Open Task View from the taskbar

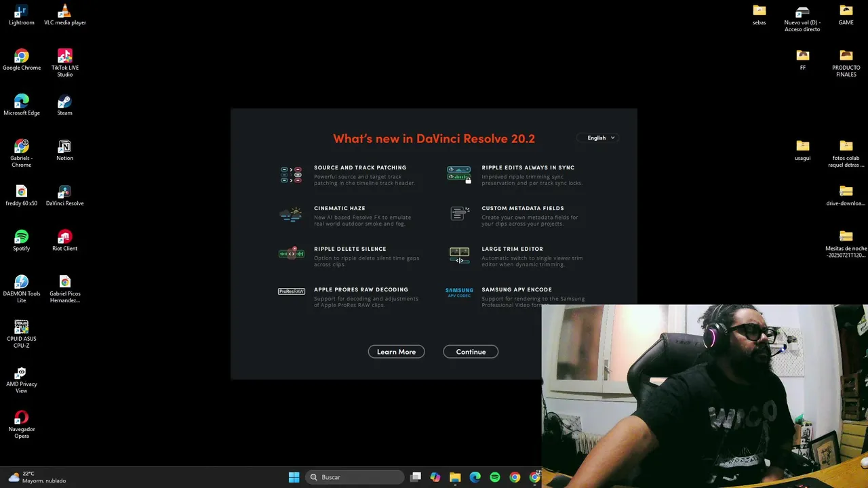click(x=416, y=477)
